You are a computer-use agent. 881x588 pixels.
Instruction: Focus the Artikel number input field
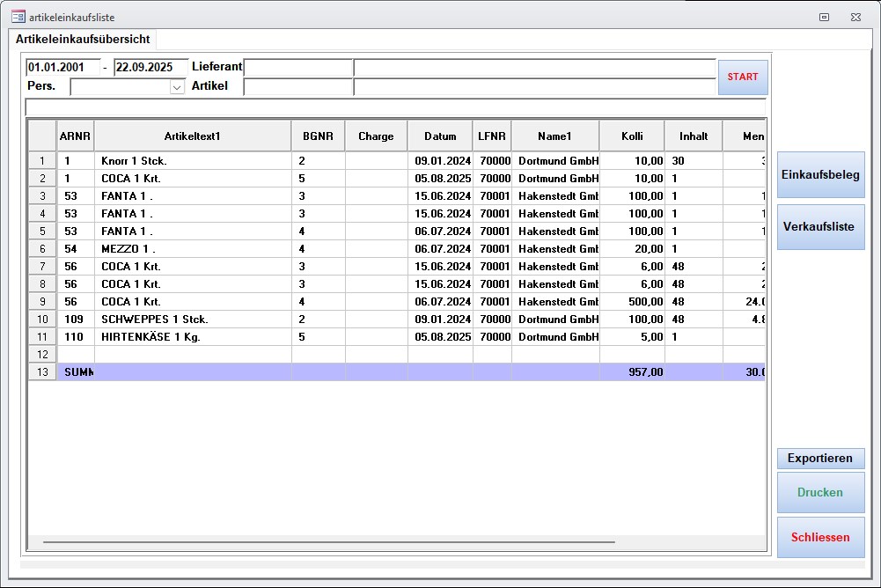298,86
